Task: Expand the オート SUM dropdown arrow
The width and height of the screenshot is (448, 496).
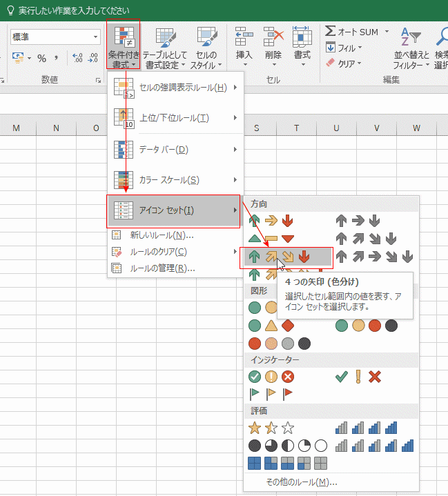Action: click(387, 32)
